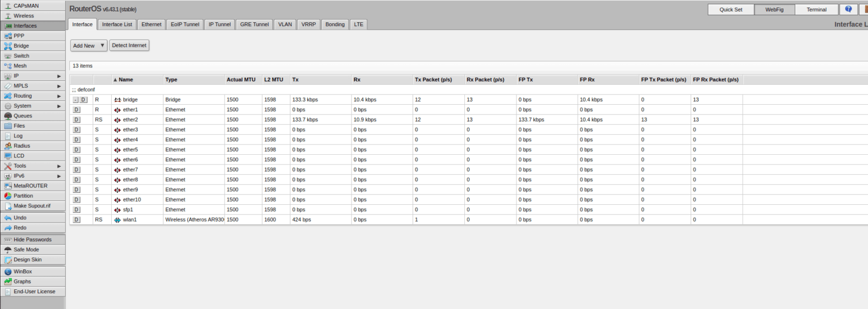This screenshot has height=309, width=868.
Task: Click the WebFig button
Action: point(775,10)
